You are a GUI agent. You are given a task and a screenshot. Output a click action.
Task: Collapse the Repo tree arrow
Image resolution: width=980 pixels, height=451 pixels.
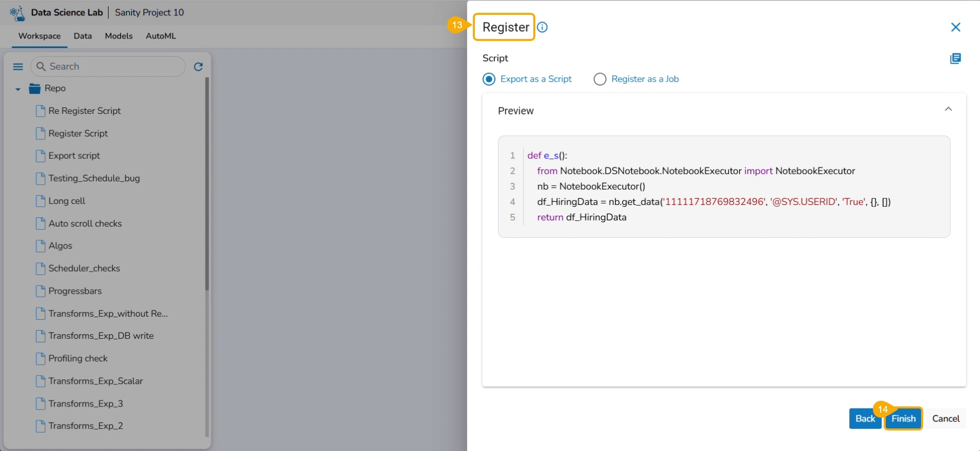[18, 89]
